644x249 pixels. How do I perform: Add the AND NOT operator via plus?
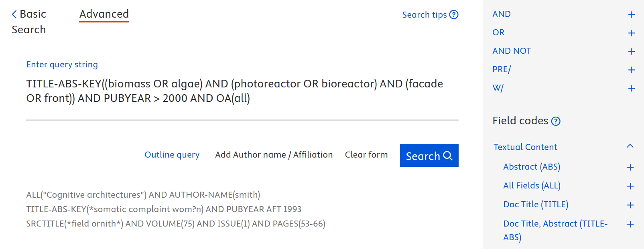[631, 52]
